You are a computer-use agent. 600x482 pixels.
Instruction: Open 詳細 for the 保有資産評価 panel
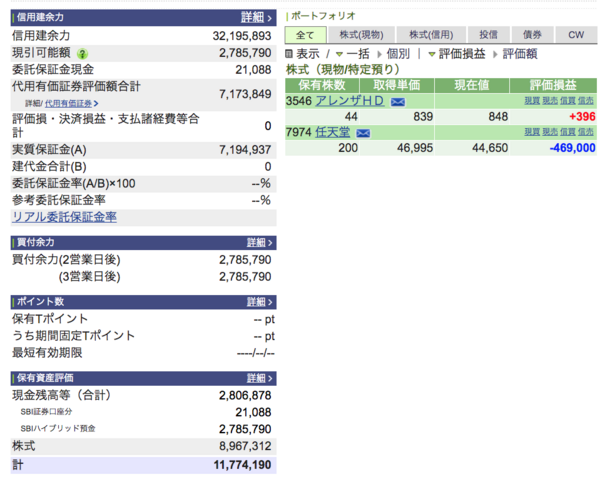[259, 378]
